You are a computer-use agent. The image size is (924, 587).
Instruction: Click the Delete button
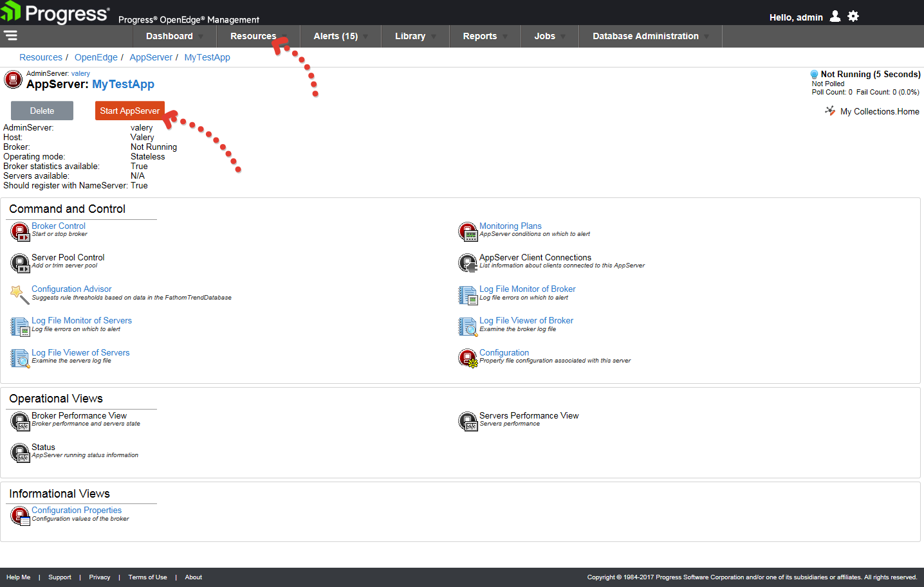[42, 111]
